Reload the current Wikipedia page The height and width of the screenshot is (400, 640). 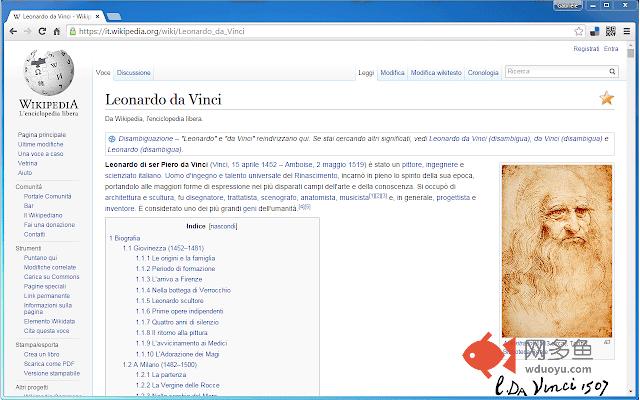click(x=42, y=31)
